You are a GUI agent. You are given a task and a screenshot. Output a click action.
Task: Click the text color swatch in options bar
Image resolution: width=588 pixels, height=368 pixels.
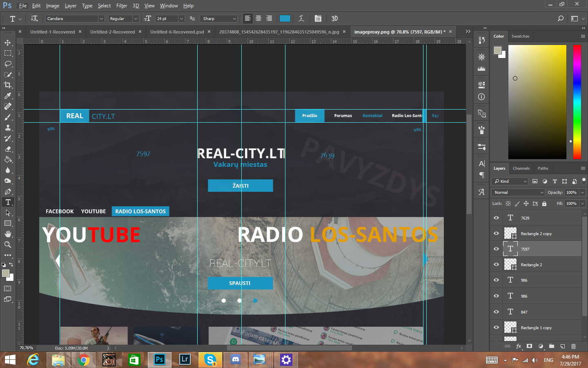pos(285,18)
